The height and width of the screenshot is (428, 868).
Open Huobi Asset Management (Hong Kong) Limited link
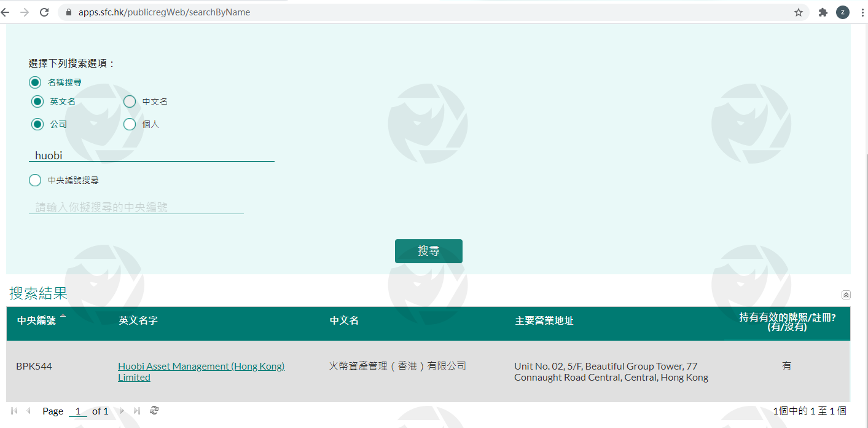pyautogui.click(x=201, y=367)
